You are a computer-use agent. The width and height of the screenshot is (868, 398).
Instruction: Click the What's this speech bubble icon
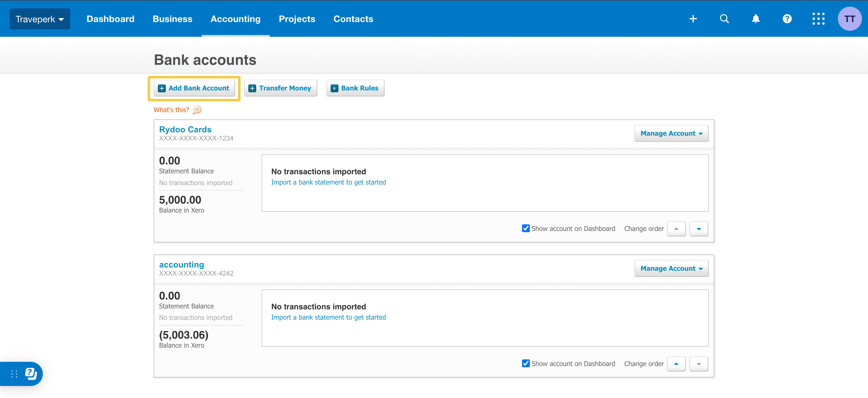197,110
